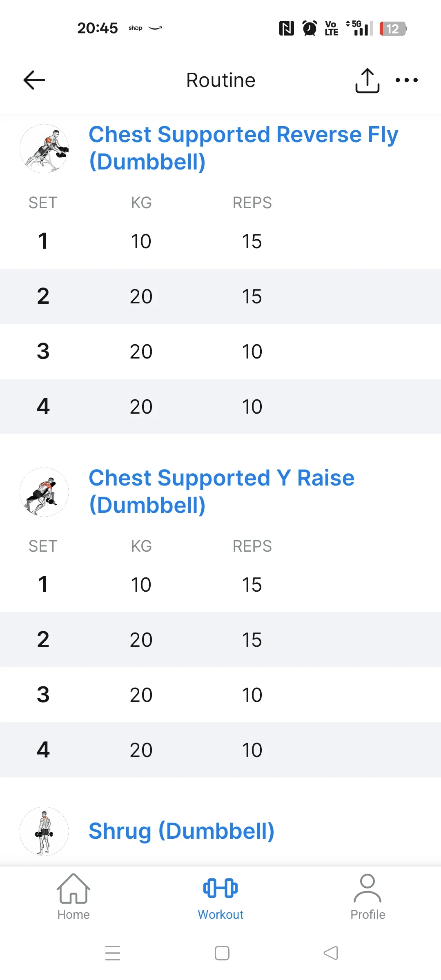The width and height of the screenshot is (441, 980).
Task: Open Chest Supported Y Raise exercise thumbnail
Action: click(x=44, y=492)
